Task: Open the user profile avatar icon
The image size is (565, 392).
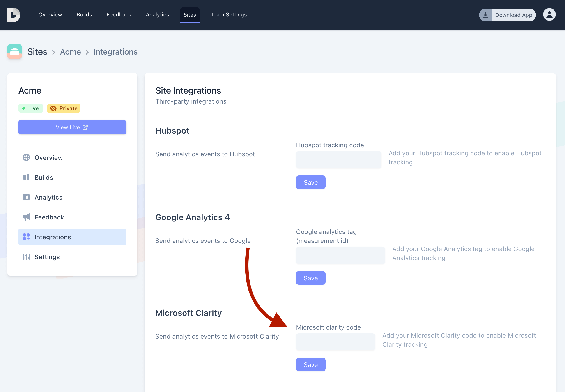Action: coord(549,14)
